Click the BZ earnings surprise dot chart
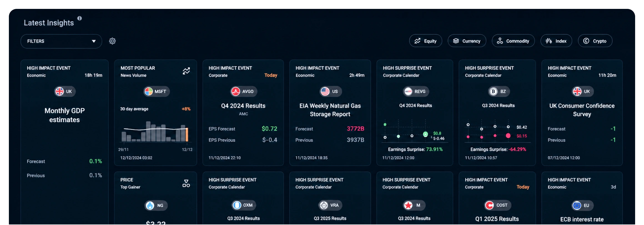Image resolution: width=644 pixels, height=225 pixels. (497, 131)
